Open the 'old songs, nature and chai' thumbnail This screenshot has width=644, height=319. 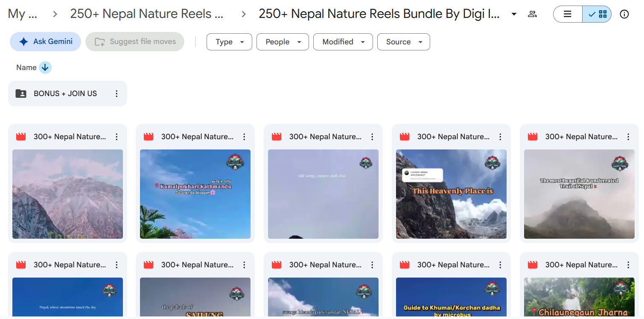[x=323, y=194]
